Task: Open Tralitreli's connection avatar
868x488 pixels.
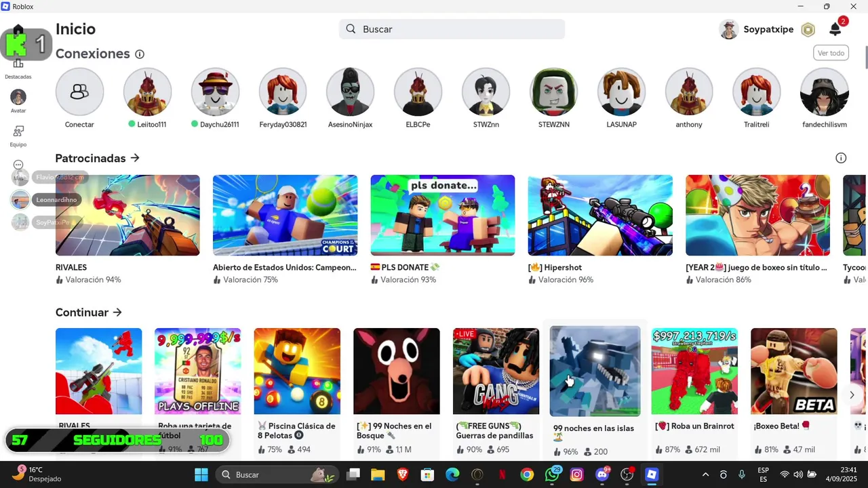Action: pos(757,91)
